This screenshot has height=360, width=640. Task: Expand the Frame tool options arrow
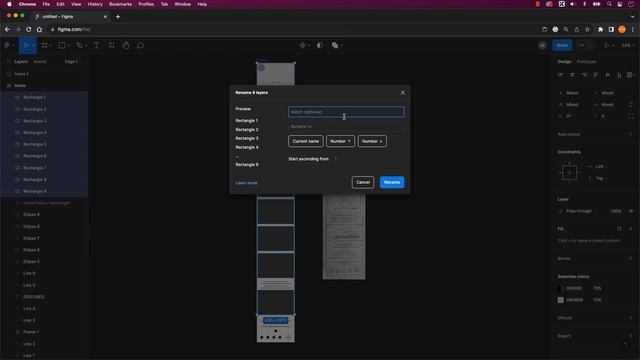(x=51, y=46)
